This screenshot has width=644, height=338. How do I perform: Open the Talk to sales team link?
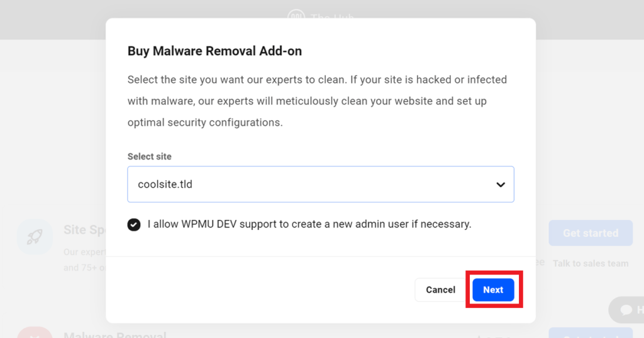[x=590, y=263]
